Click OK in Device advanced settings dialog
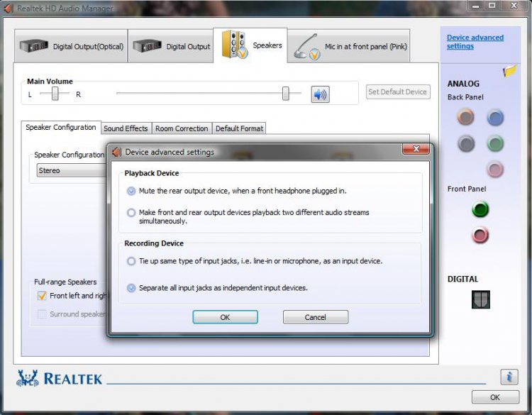This screenshot has width=532, height=415. click(x=225, y=317)
